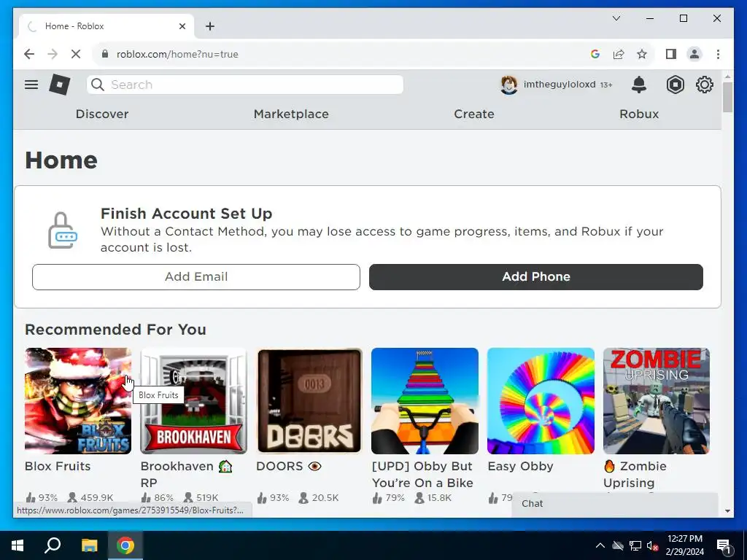The image size is (747, 560).
Task: Click the page vertical scrollbar thumb
Action: [x=727, y=97]
